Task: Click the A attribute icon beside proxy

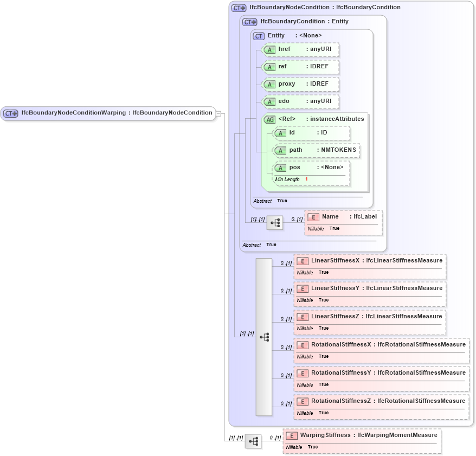Action: point(269,84)
